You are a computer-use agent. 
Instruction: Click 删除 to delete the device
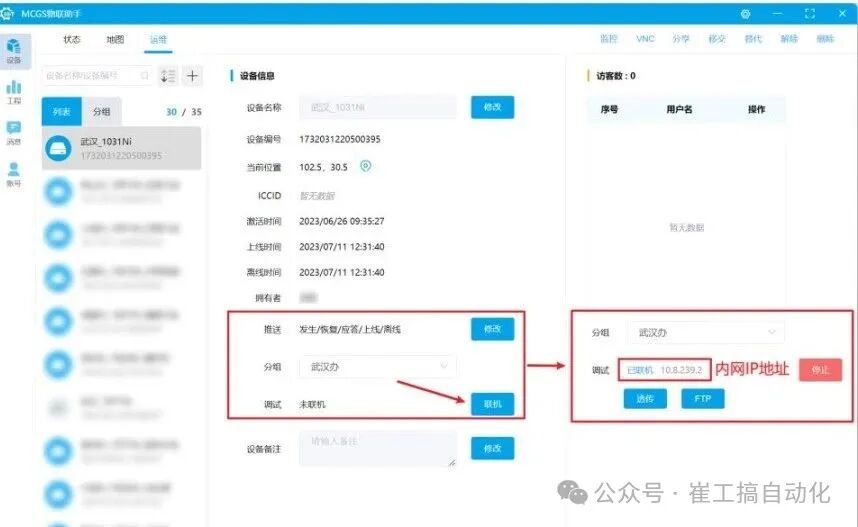825,39
